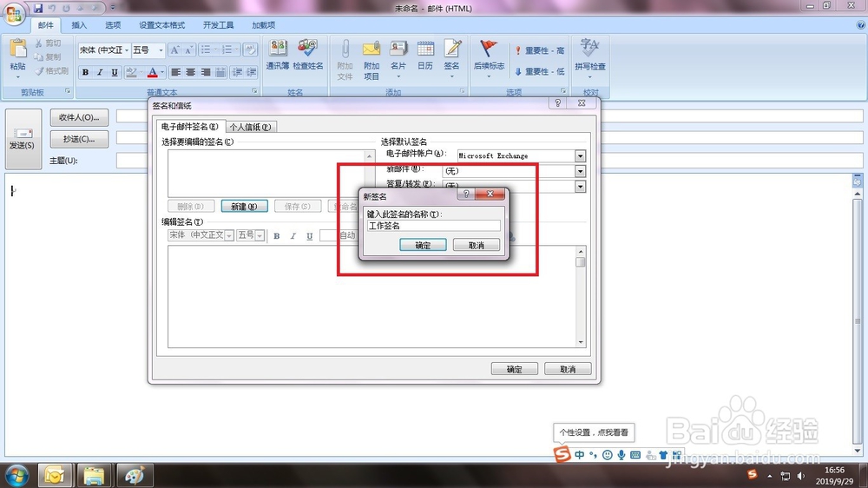Click 取消 in 签名和信纸 dialog
This screenshot has height=488, width=868.
point(568,369)
